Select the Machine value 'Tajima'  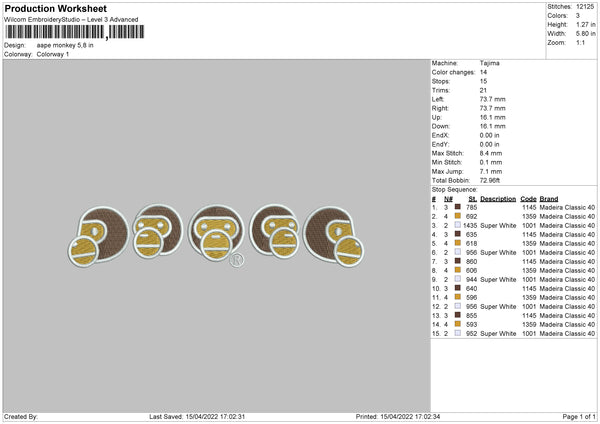(x=489, y=63)
